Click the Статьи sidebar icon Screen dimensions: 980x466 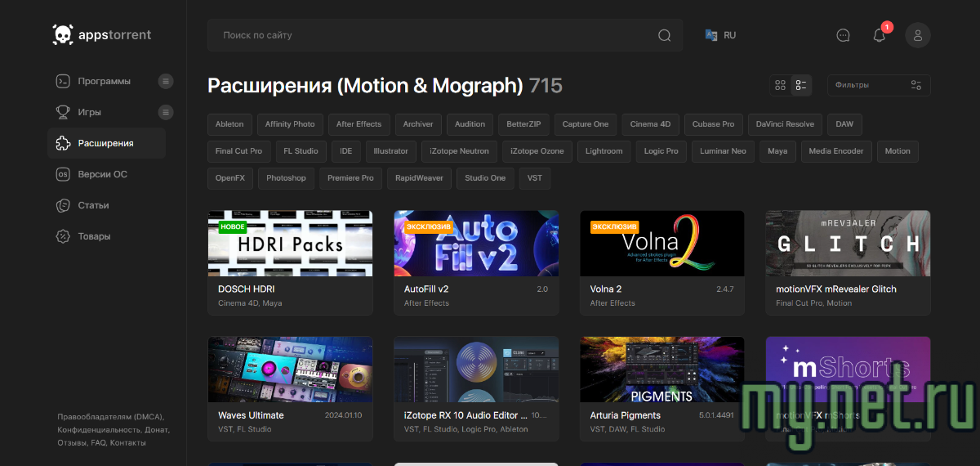63,205
